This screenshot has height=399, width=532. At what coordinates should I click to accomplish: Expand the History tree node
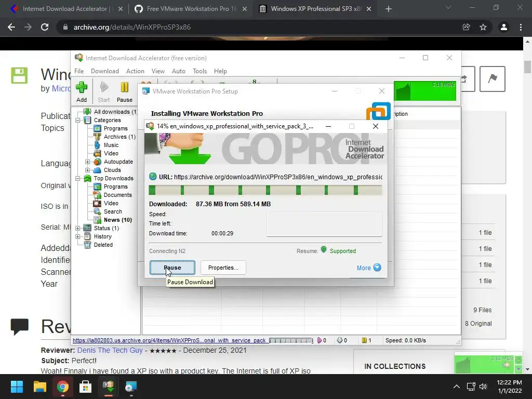pos(78,236)
